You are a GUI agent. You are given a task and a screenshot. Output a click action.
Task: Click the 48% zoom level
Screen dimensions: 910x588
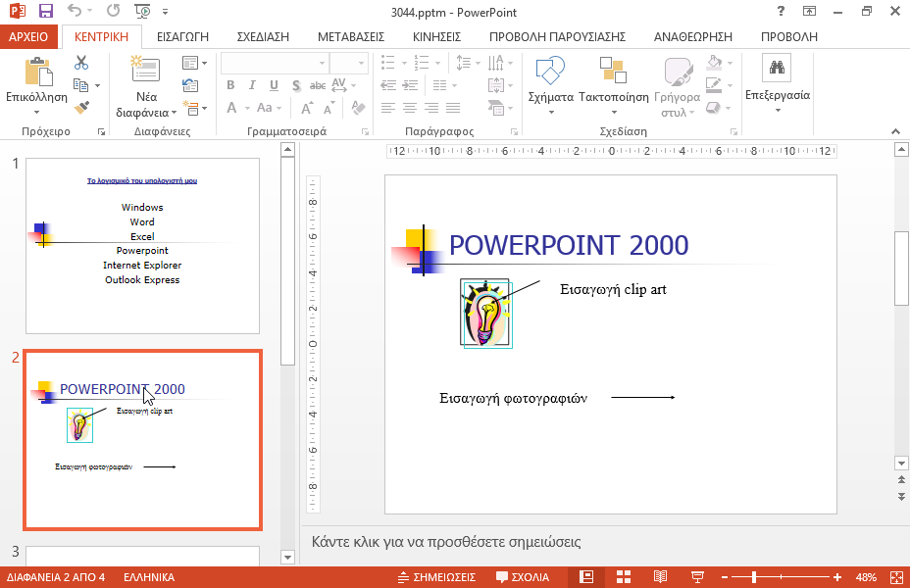866,577
